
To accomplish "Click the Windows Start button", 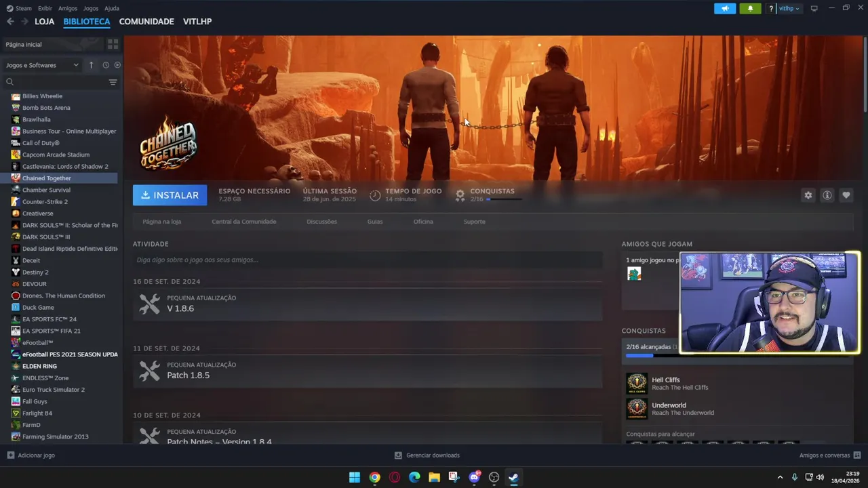I will click(x=355, y=477).
